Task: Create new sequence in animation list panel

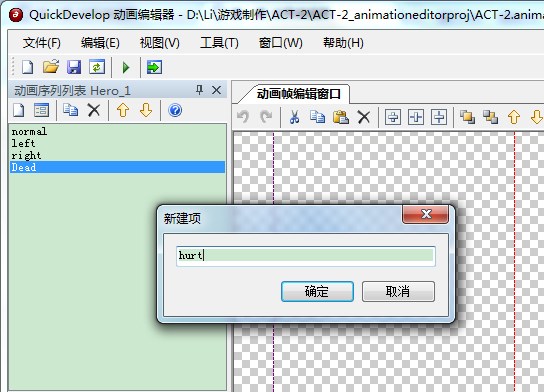Action: click(x=19, y=110)
